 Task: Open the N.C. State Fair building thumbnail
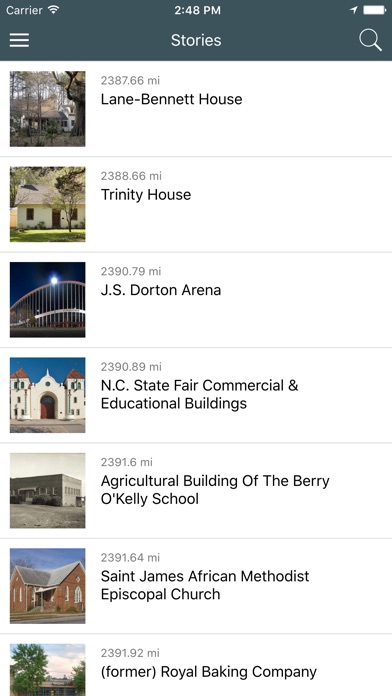click(48, 395)
